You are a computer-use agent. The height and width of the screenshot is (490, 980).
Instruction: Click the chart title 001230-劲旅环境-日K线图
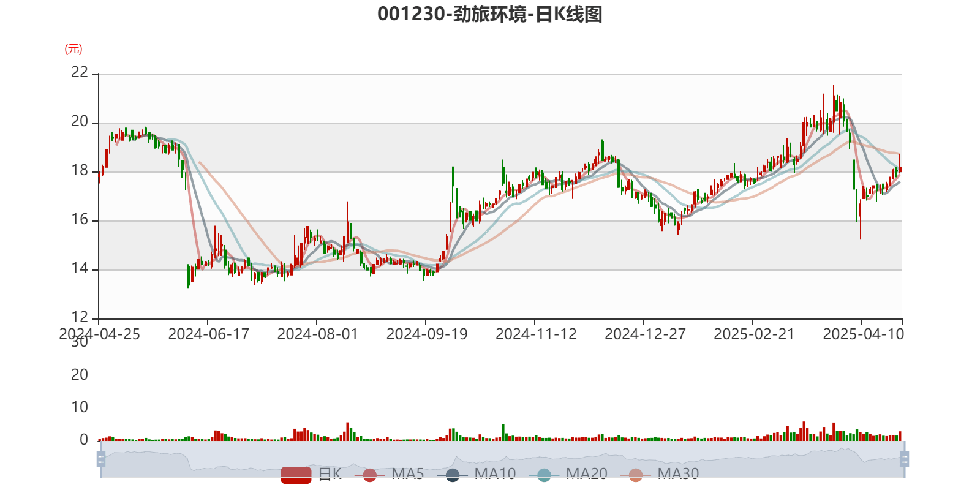pos(490,14)
